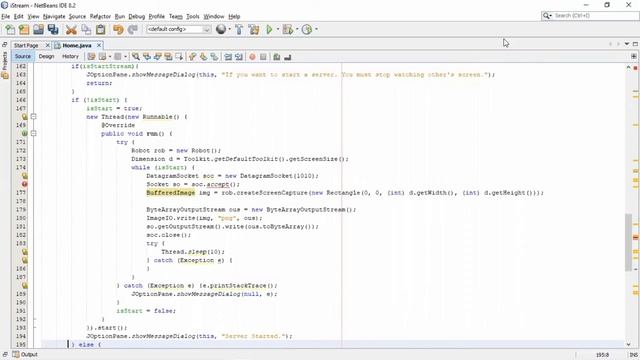Build project with the hammer icon
Viewport: 640px width, 360px height.
pyautogui.click(x=239, y=29)
